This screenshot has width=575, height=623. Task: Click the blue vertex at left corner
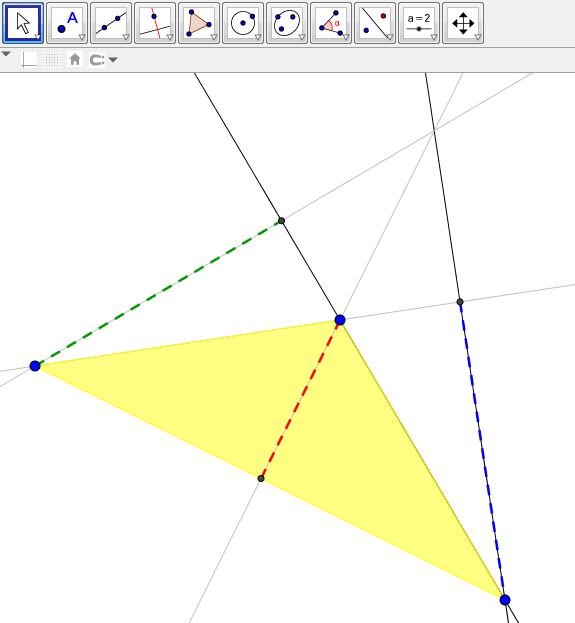(35, 366)
